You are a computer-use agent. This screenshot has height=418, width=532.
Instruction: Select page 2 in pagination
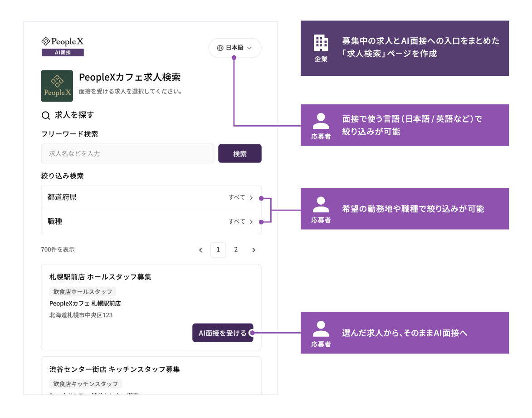click(x=236, y=250)
